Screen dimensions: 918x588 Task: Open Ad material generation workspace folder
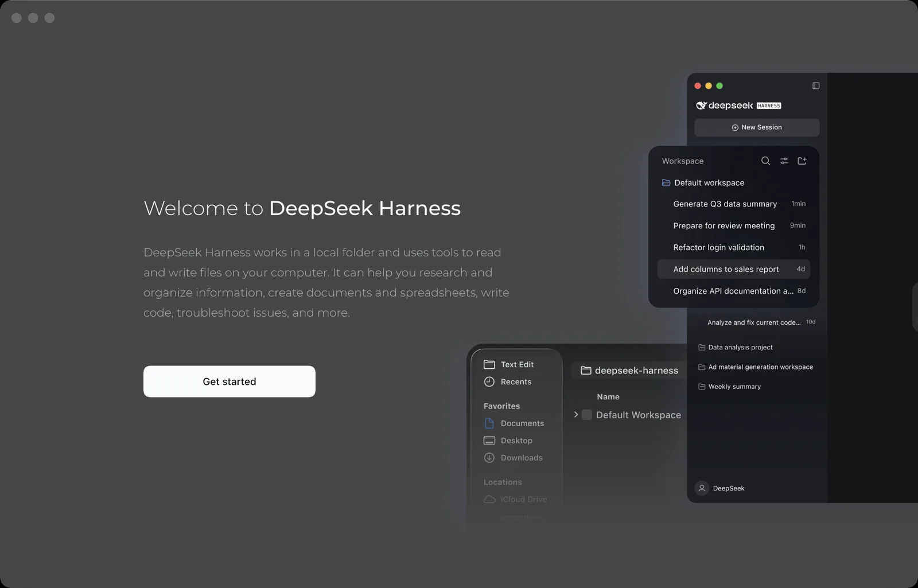click(x=756, y=367)
